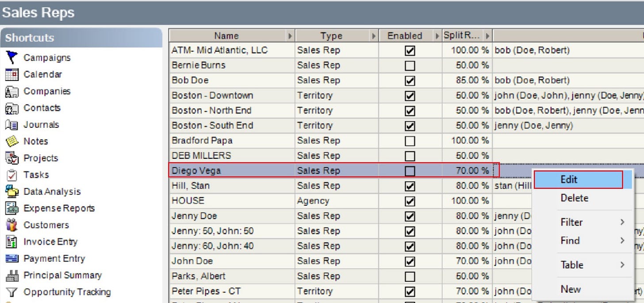Viewport: 644px width, 303px height.
Task: Enable the Bernie Burns sales rep
Action: coord(410,65)
